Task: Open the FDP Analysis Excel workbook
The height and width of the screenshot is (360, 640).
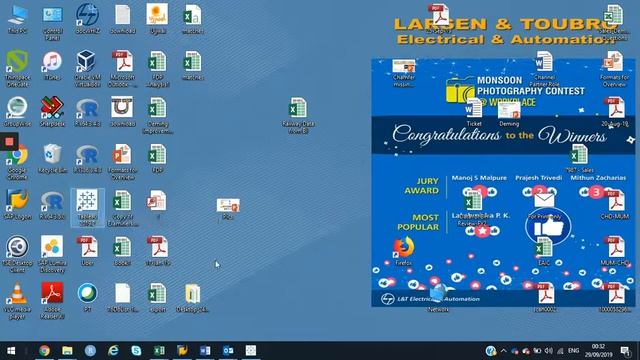Action: point(158,69)
